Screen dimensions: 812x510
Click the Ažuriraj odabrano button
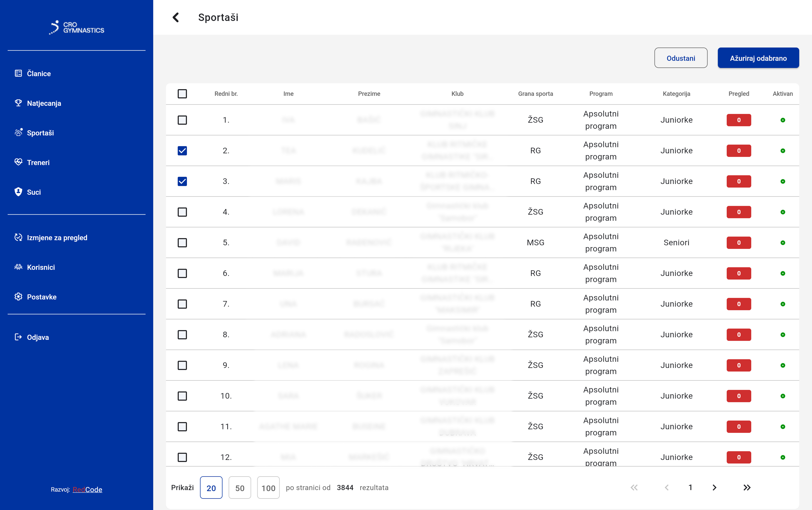(758, 58)
